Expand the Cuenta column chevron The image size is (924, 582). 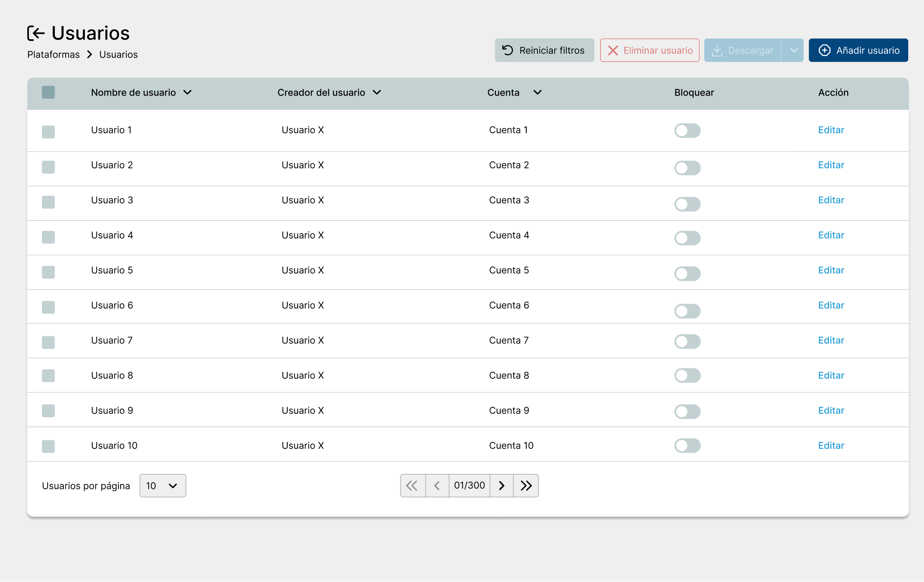click(537, 92)
